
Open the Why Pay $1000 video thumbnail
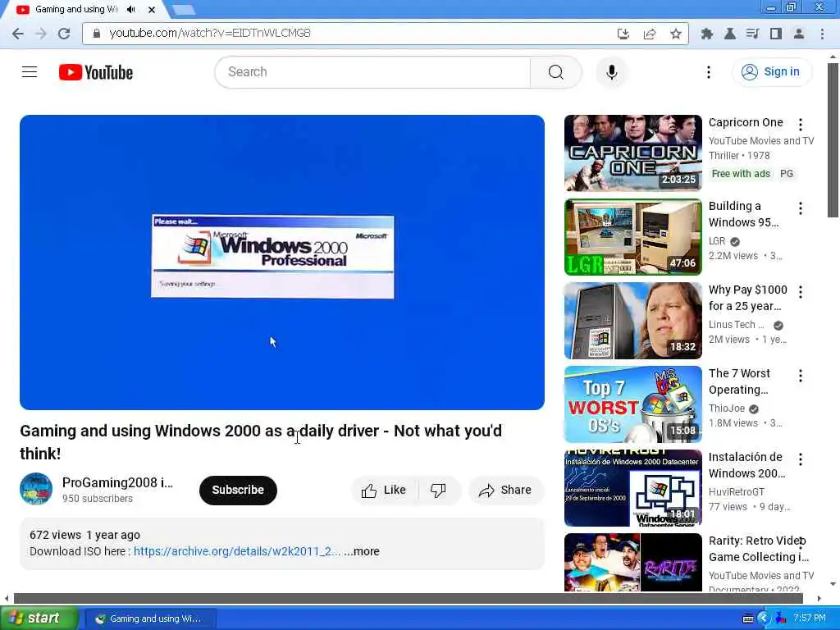pos(632,321)
